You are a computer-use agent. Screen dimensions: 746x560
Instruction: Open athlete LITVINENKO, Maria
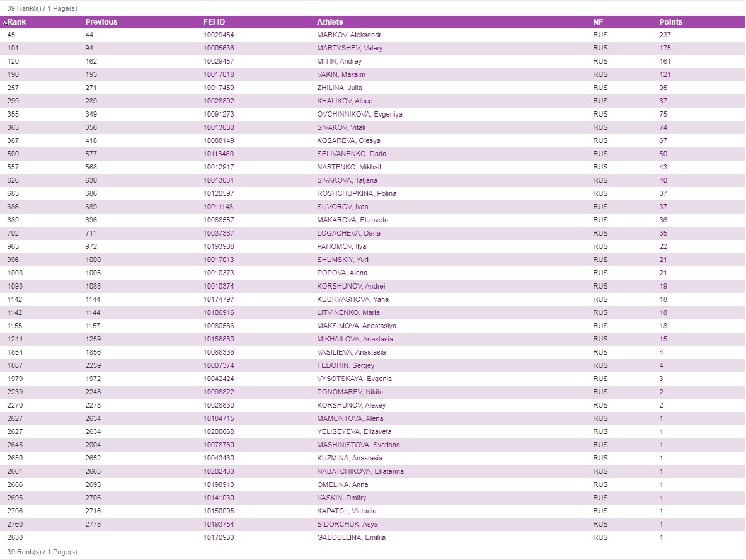(x=348, y=312)
